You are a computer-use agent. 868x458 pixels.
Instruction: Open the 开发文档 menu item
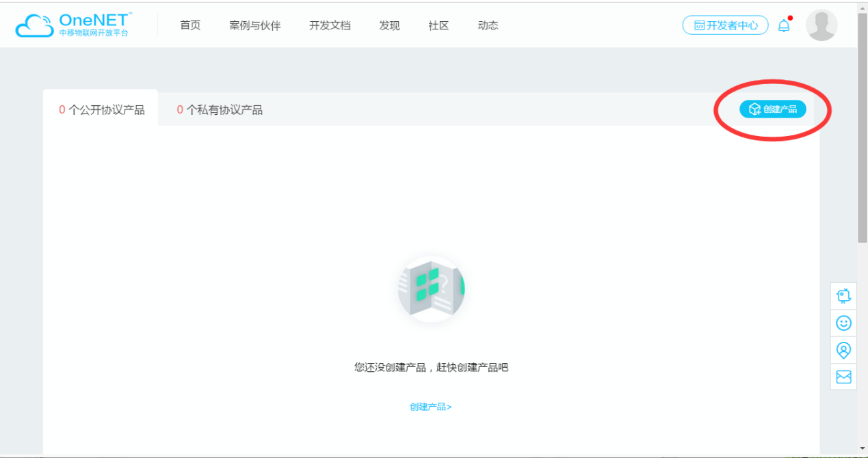[x=330, y=25]
